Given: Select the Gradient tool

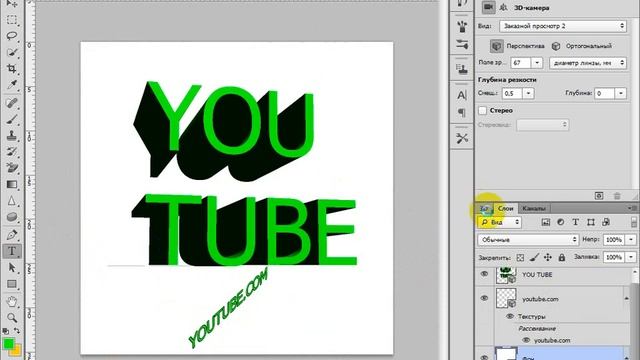Looking at the screenshot, I should (12, 184).
